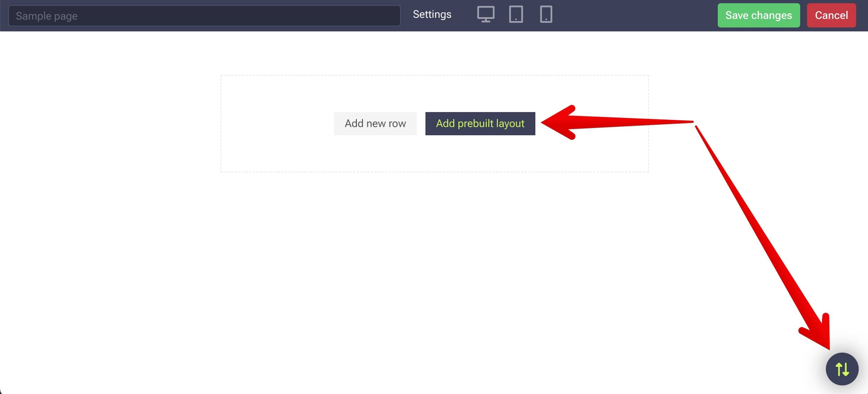Screen dimensions: 868x394
Task: Open the Settings menu item
Action: point(432,15)
